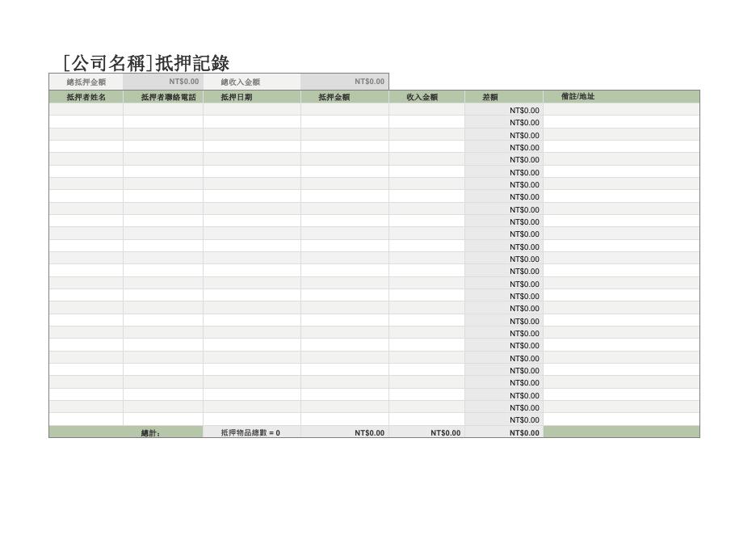
Task: Click first empty cell under 抵押日期
Action: coord(252,110)
